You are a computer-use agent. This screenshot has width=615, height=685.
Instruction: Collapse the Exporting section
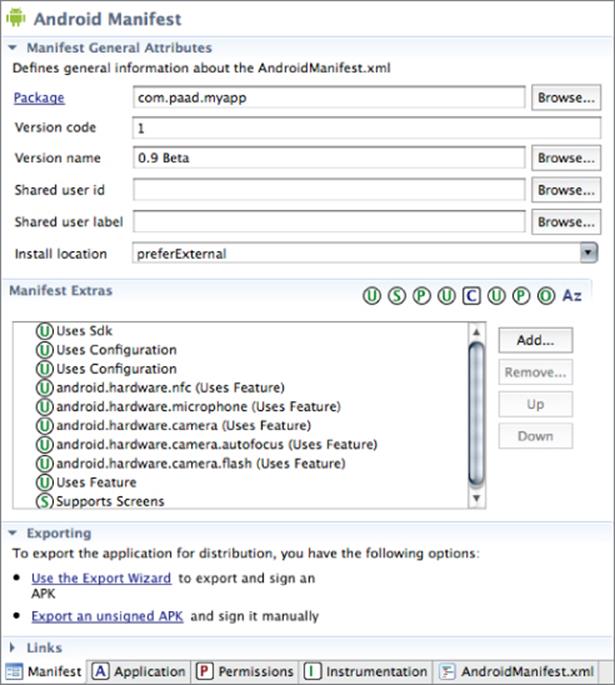coord(13,533)
